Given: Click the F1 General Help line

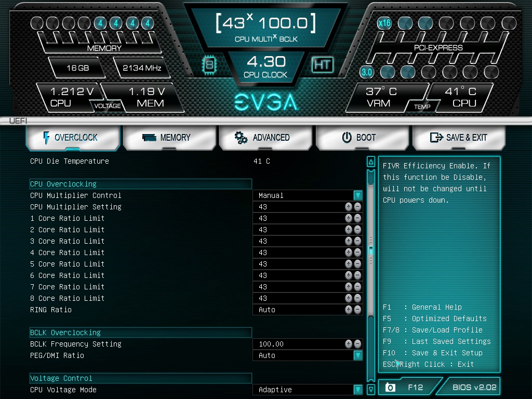Looking at the screenshot, I should [x=422, y=307].
